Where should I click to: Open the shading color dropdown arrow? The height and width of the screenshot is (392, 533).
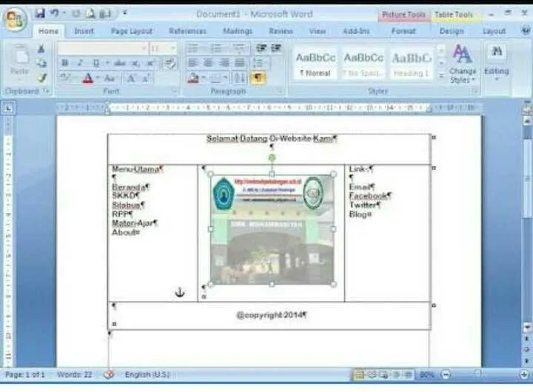[204, 78]
